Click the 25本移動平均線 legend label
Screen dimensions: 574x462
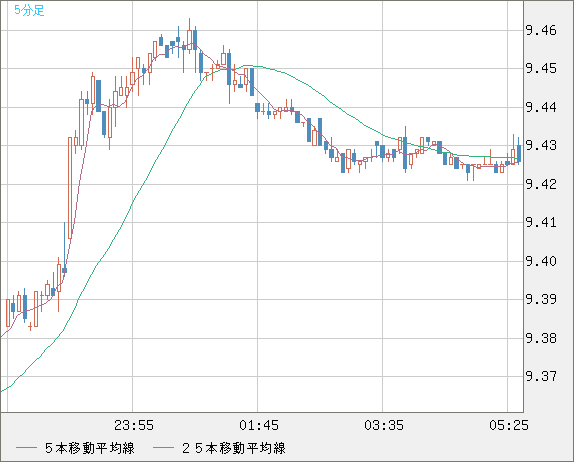click(234, 448)
